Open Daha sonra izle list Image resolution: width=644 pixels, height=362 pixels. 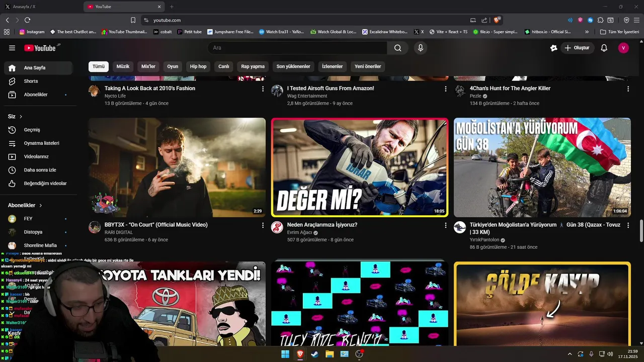(38, 170)
